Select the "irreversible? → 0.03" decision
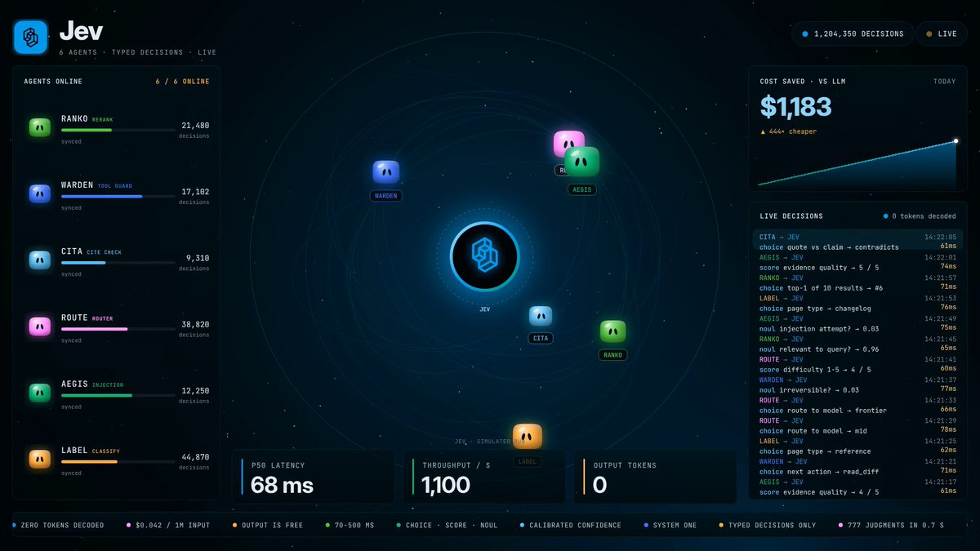This screenshot has width=980, height=551. tap(857, 384)
